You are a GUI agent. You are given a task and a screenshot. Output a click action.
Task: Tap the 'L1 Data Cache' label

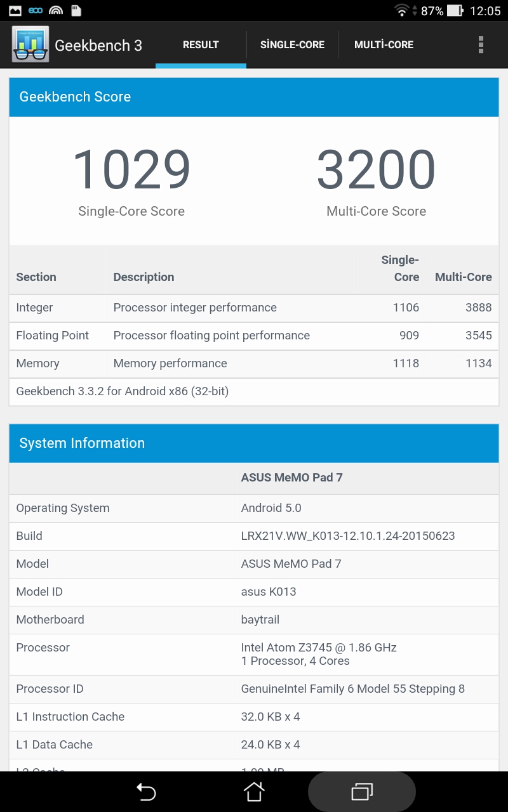point(55,745)
